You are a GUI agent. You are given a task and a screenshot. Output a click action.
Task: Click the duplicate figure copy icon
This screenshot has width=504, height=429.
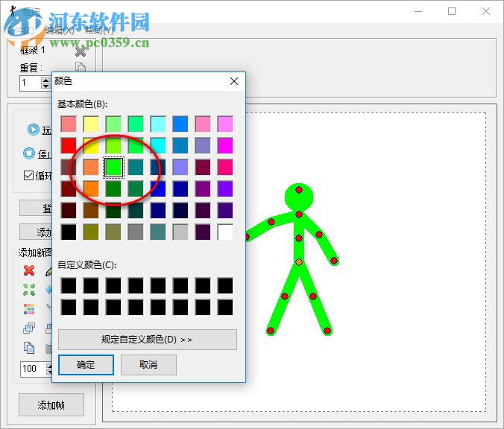[29, 348]
